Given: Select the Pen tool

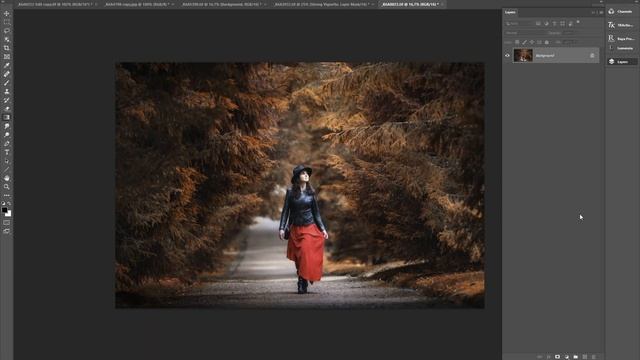Looking at the screenshot, I should (x=7, y=144).
